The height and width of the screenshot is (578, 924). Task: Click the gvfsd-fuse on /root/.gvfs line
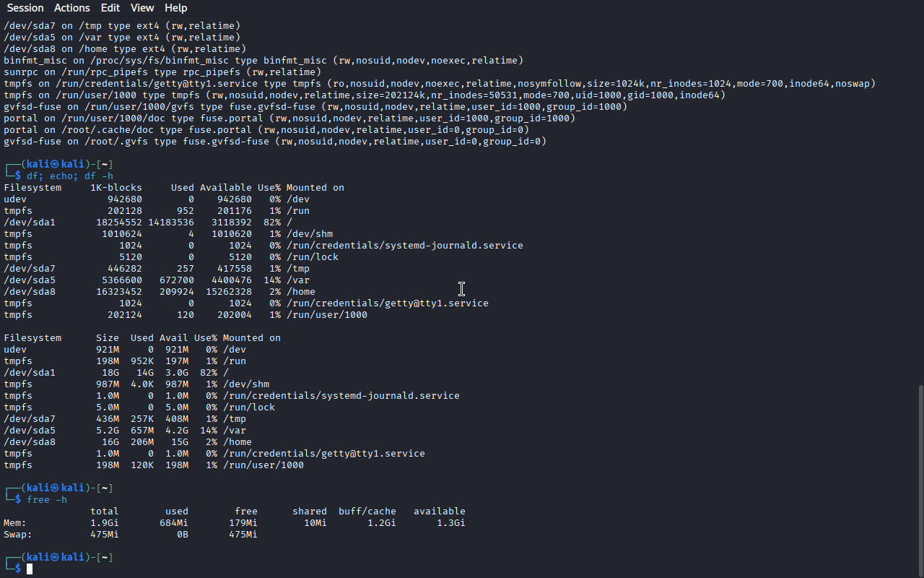tap(275, 141)
